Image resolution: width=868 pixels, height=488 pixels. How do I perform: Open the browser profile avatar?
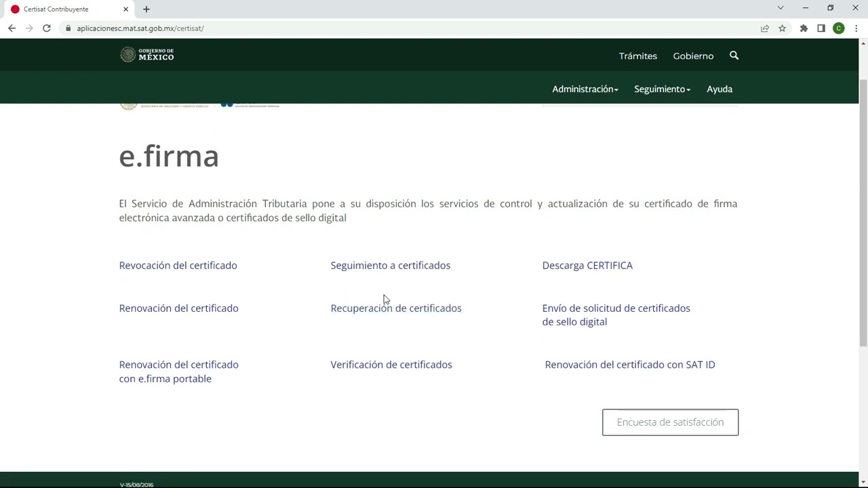pos(839,28)
